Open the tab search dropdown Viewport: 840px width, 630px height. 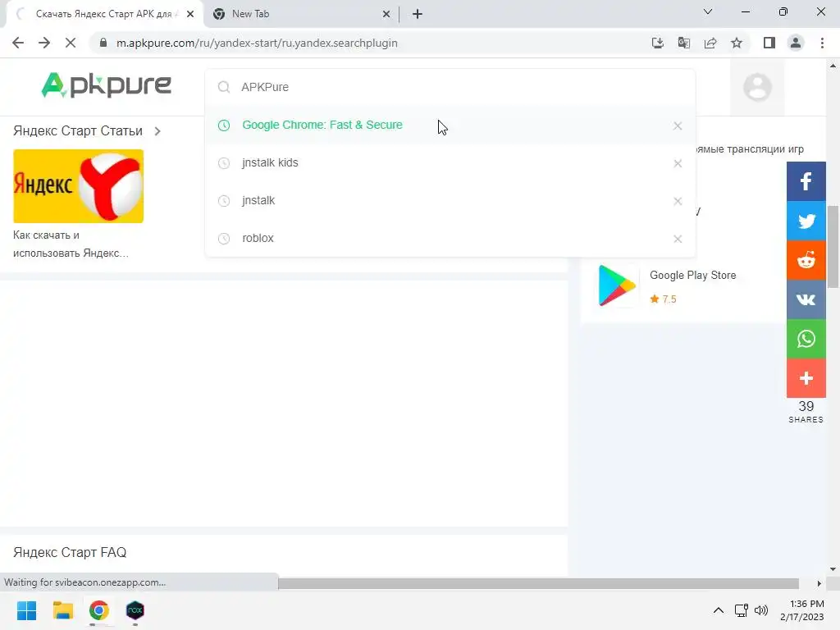(x=708, y=11)
